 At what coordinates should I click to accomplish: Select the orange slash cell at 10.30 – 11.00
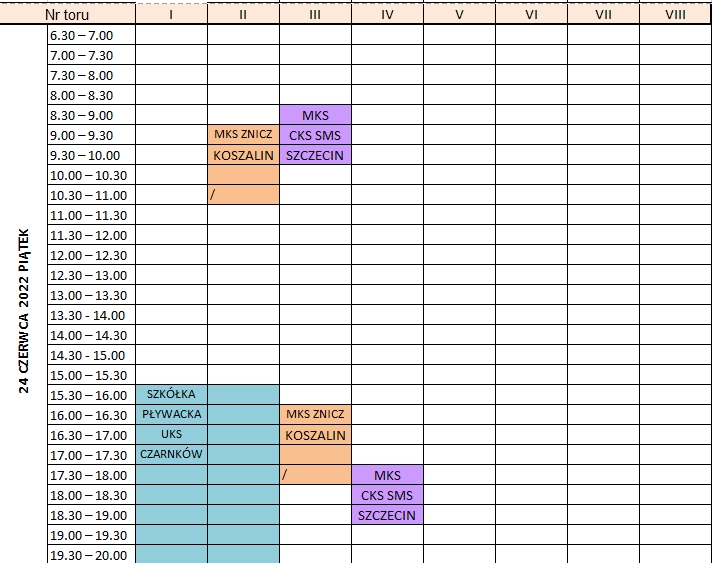click(243, 195)
